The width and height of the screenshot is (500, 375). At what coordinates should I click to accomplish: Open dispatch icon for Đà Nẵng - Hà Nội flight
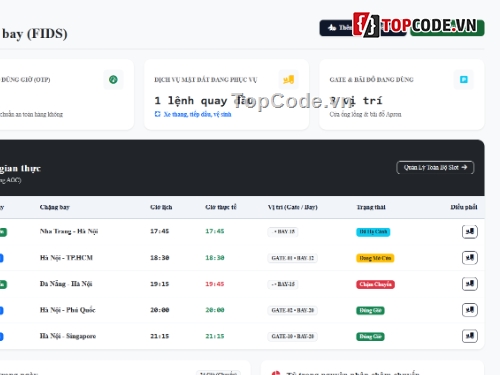[470, 284]
